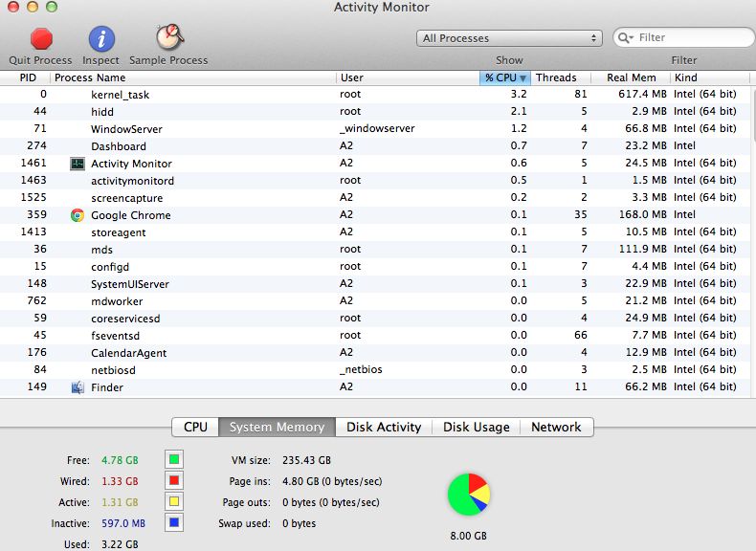Select the configd process row

pyautogui.click(x=375, y=267)
